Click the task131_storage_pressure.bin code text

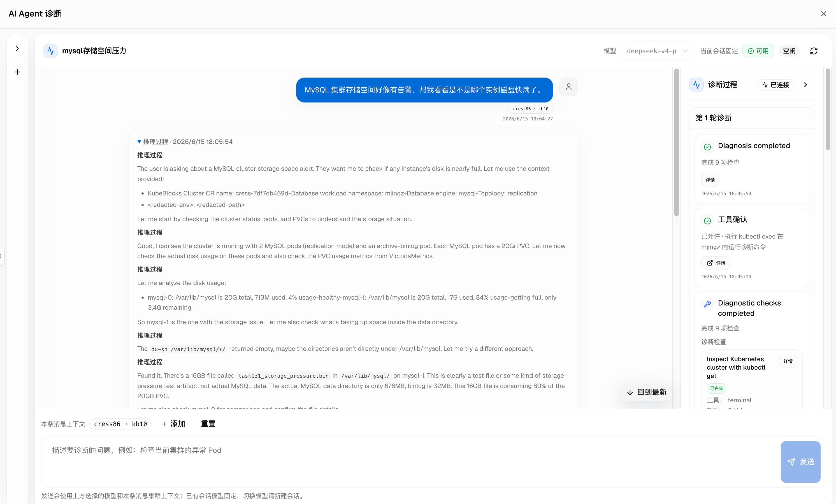(x=283, y=376)
